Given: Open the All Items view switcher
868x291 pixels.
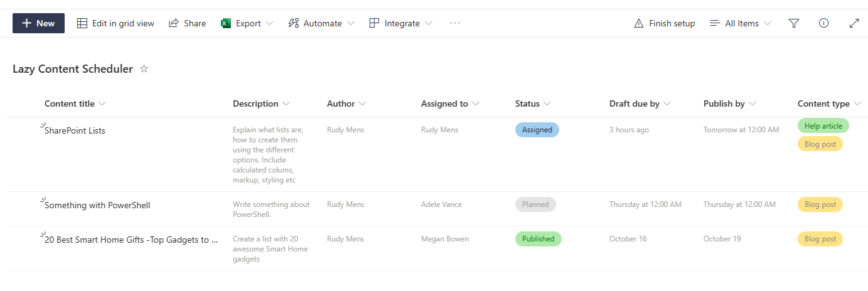Looking at the screenshot, I should point(741,23).
